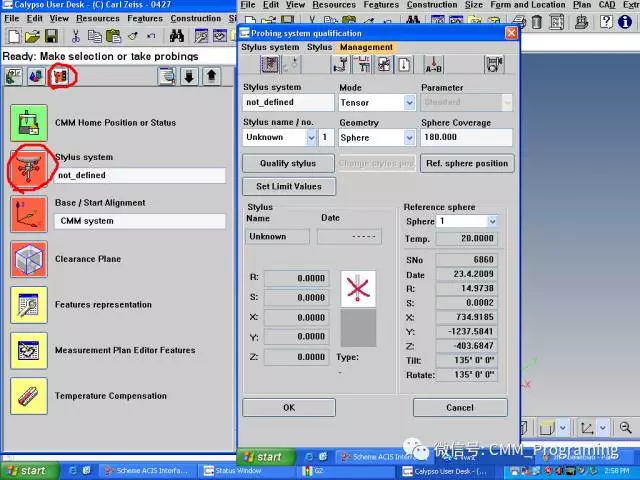Screen dimensions: 640x480
Task: Click the Ref. sphere position button
Action: pos(467,163)
